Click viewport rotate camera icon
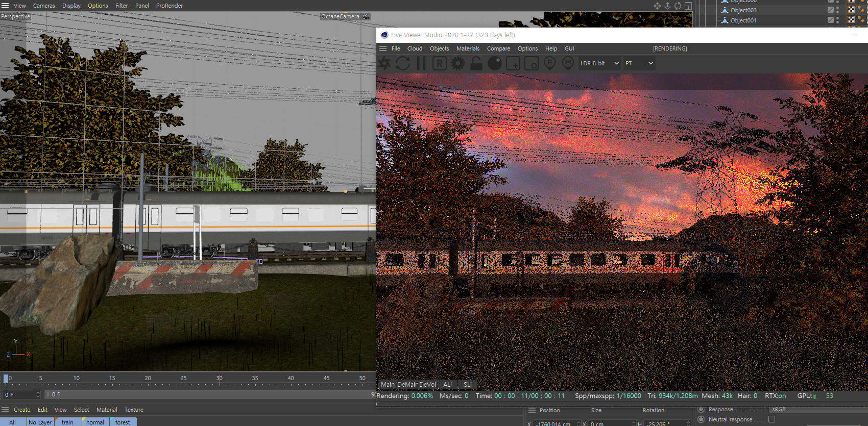This screenshot has width=868, height=426. (x=678, y=6)
